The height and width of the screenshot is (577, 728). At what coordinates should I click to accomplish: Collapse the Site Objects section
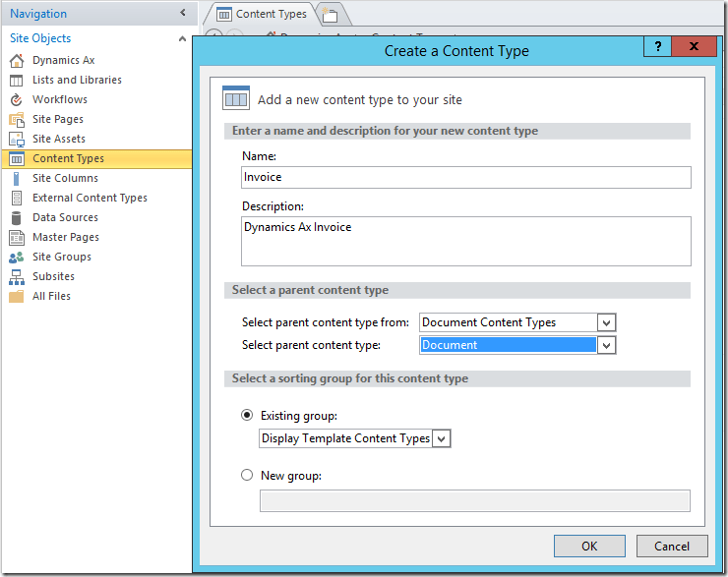tap(182, 38)
